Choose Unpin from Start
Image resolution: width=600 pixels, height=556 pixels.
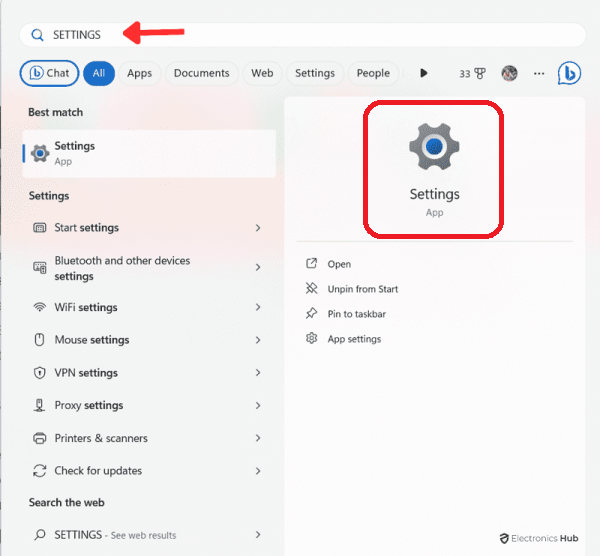pos(363,289)
